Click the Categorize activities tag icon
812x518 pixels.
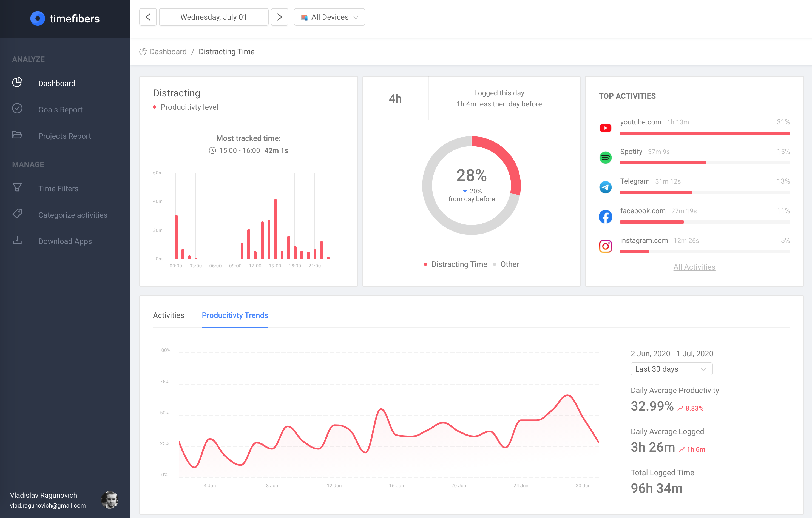(x=17, y=214)
